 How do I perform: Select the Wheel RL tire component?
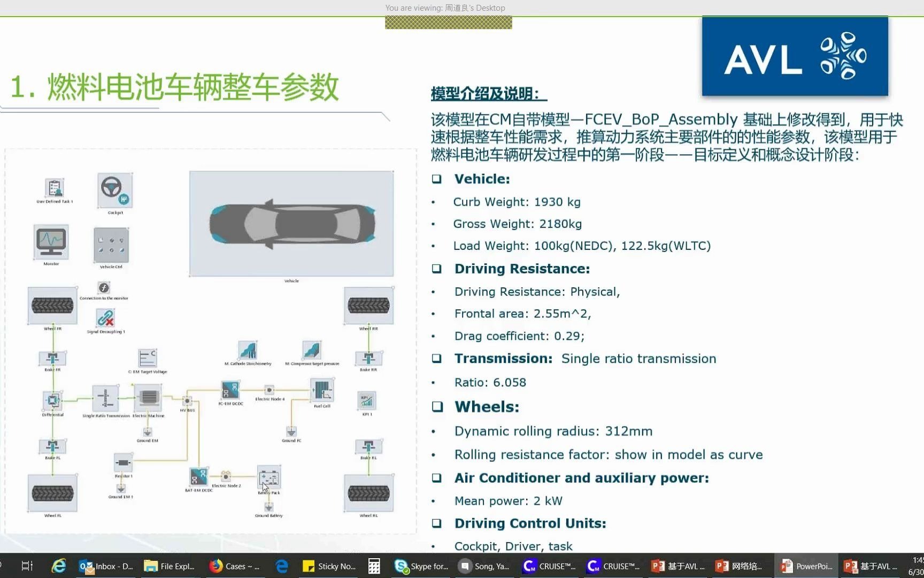[x=369, y=493]
